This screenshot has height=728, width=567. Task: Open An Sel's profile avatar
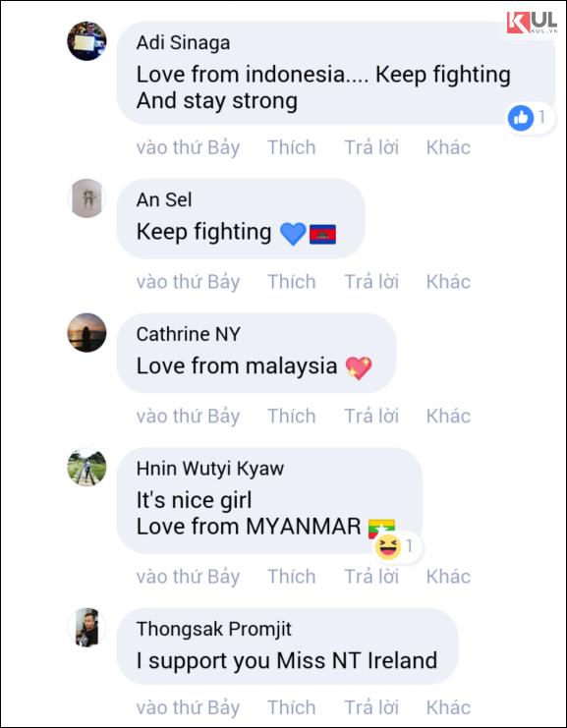(x=86, y=197)
